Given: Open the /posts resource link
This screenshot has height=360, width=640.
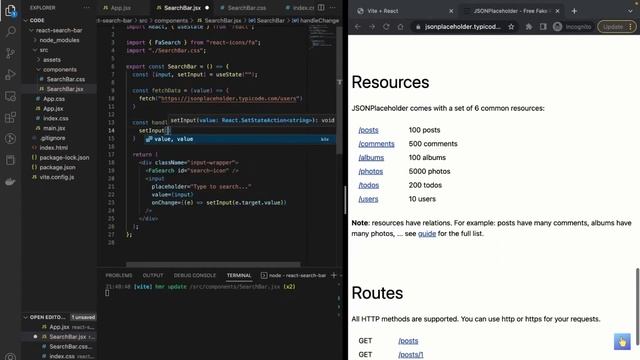Looking at the screenshot, I should coord(368,130).
